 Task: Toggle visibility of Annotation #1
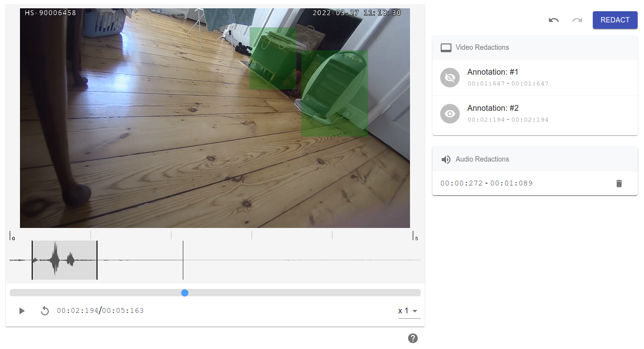coord(450,78)
